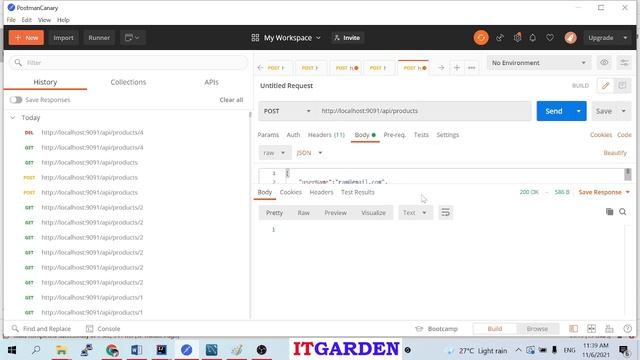Open the user avatar menu

pyautogui.click(x=570, y=38)
